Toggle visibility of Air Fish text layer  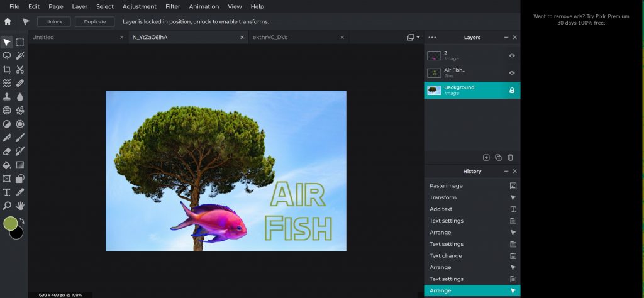[512, 73]
